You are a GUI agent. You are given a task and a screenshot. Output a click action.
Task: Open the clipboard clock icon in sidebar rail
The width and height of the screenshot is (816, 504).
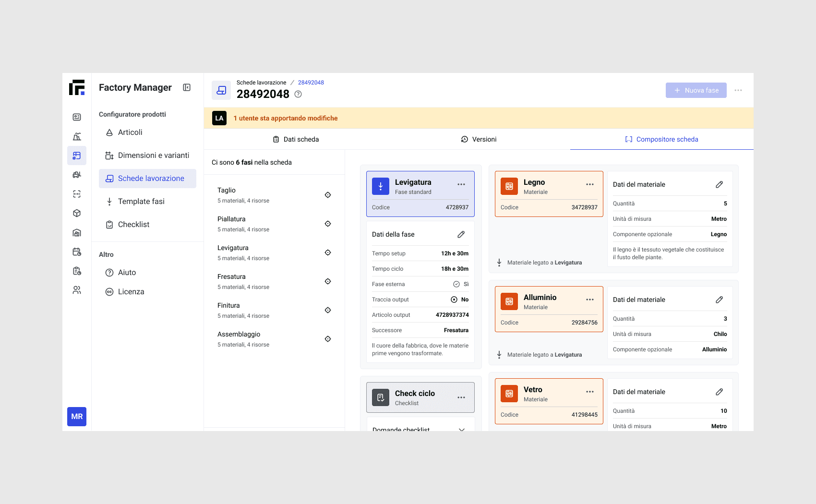[x=77, y=271]
